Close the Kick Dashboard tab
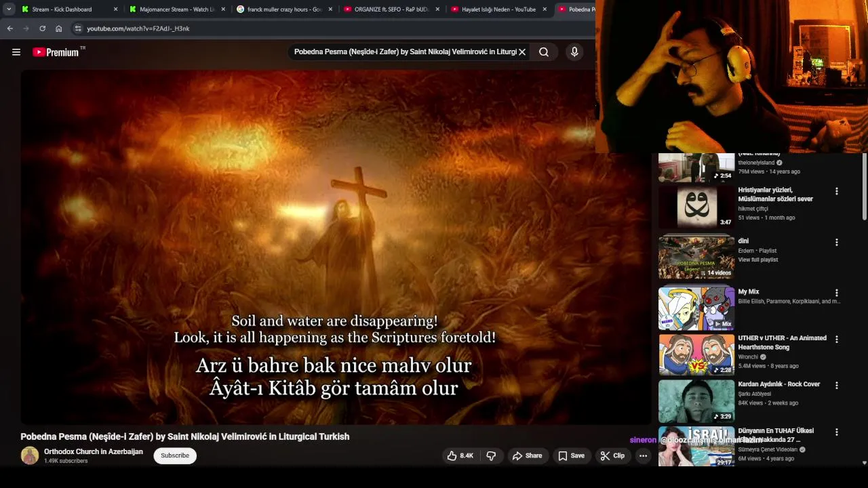868x488 pixels. coord(115,9)
